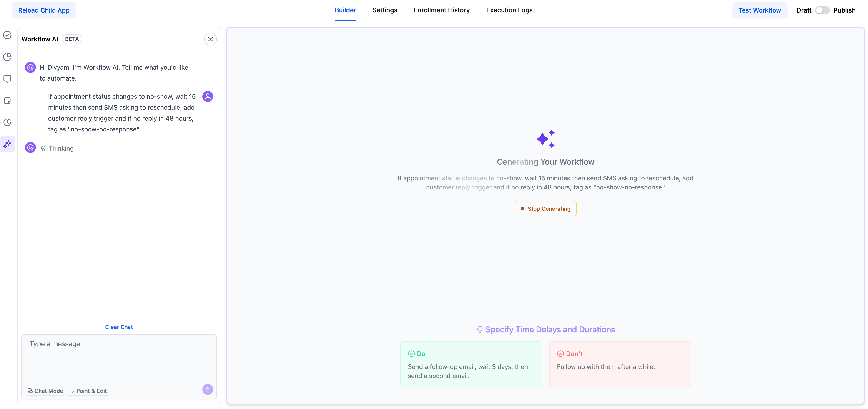868x409 pixels.
Task: Select the Workflow AI sparkle sidebar icon
Action: click(8, 144)
